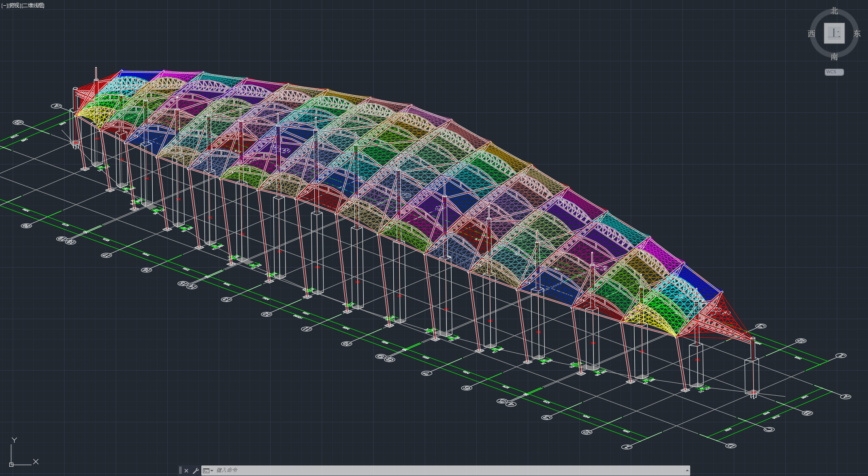Click the command line drag grip handle
This screenshot has width=868, height=476.
point(180,470)
